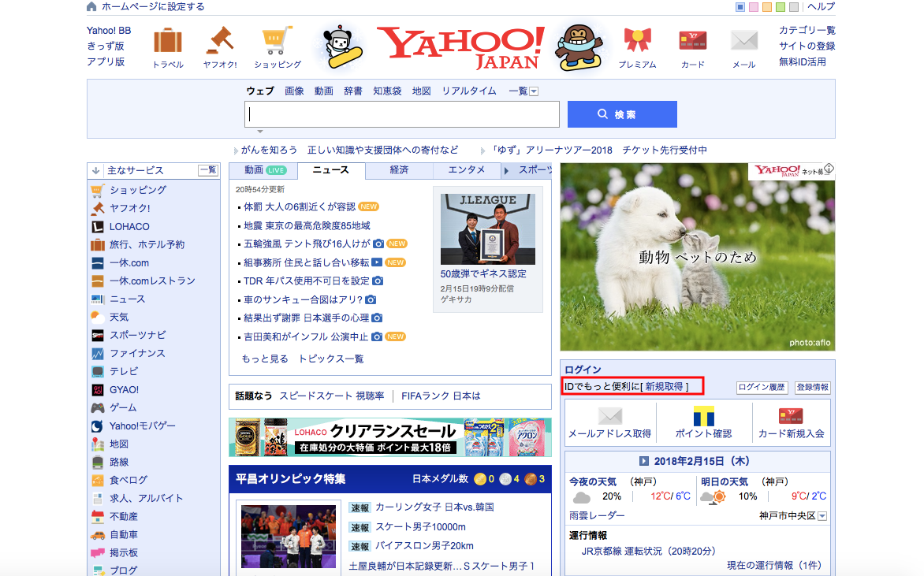Click the ポイント確認 T-point icon
The image size is (924, 576).
point(703,416)
